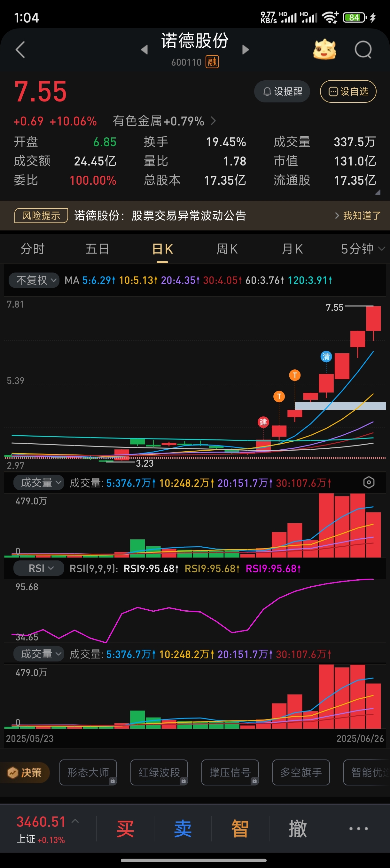Screen dimensions: 390x868
Task: Open 有色金属 sector link
Action: 164,121
